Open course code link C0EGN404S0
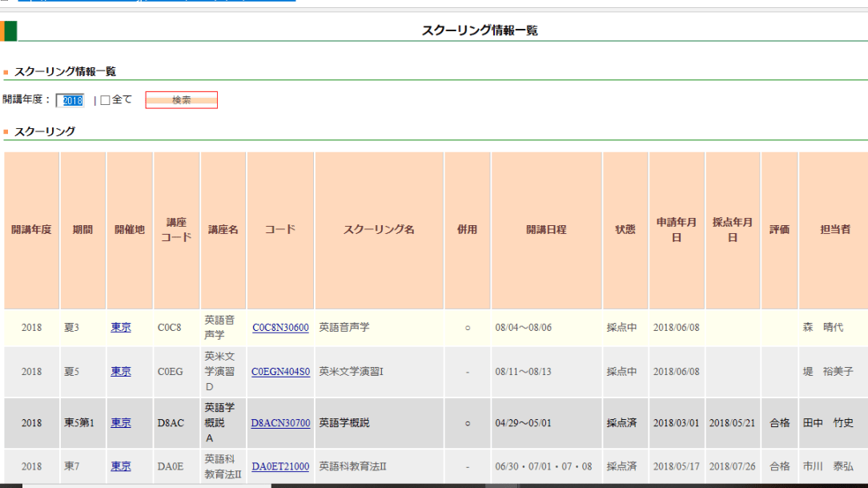 (x=280, y=372)
